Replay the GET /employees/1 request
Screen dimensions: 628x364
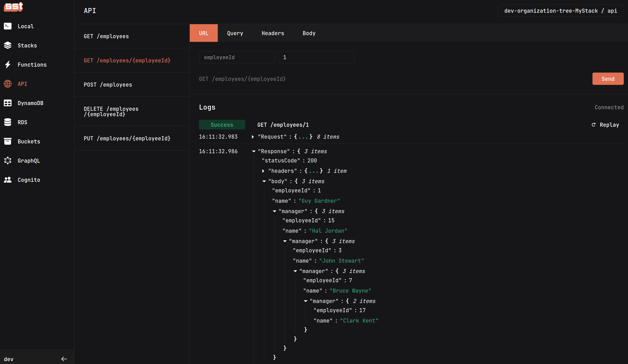click(x=605, y=125)
